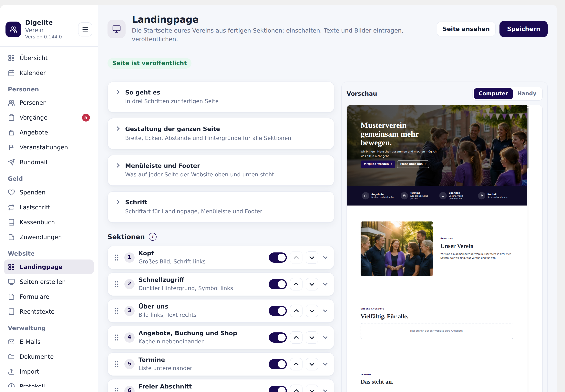565x392 pixels.
Task: Switch off the Termine section
Action: point(278,364)
